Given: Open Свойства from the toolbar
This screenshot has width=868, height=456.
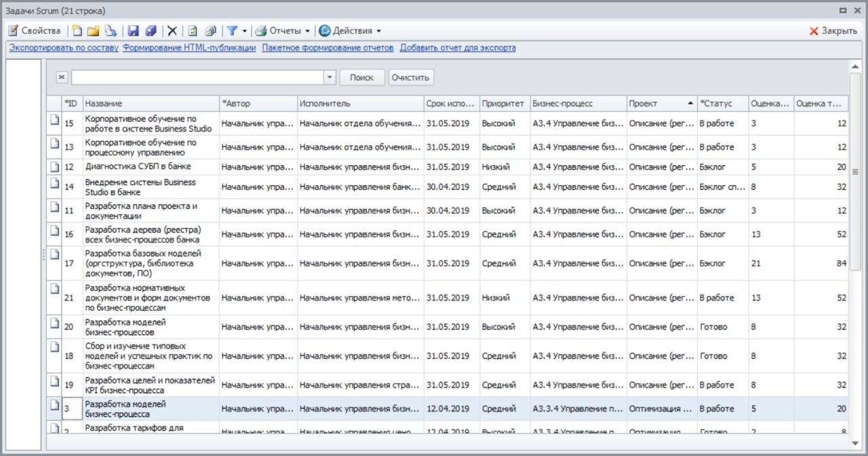Looking at the screenshot, I should tap(34, 31).
